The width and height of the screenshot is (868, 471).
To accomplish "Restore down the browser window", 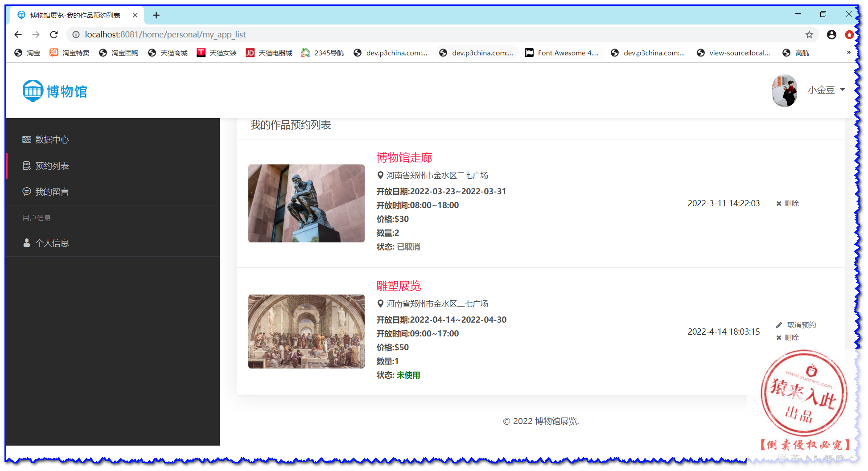I will click(823, 14).
